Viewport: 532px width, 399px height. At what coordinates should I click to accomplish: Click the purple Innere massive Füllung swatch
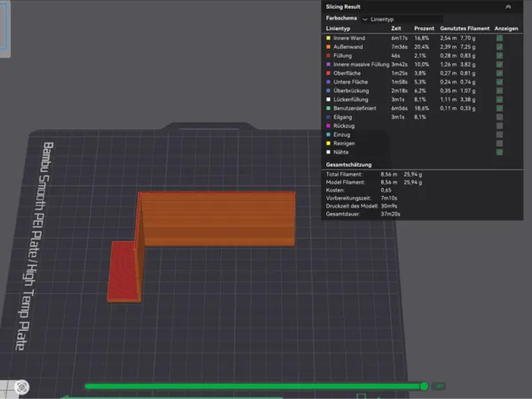pos(328,65)
